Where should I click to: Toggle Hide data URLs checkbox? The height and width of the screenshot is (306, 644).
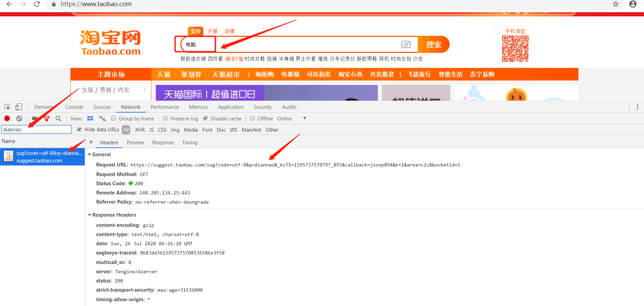point(79,129)
